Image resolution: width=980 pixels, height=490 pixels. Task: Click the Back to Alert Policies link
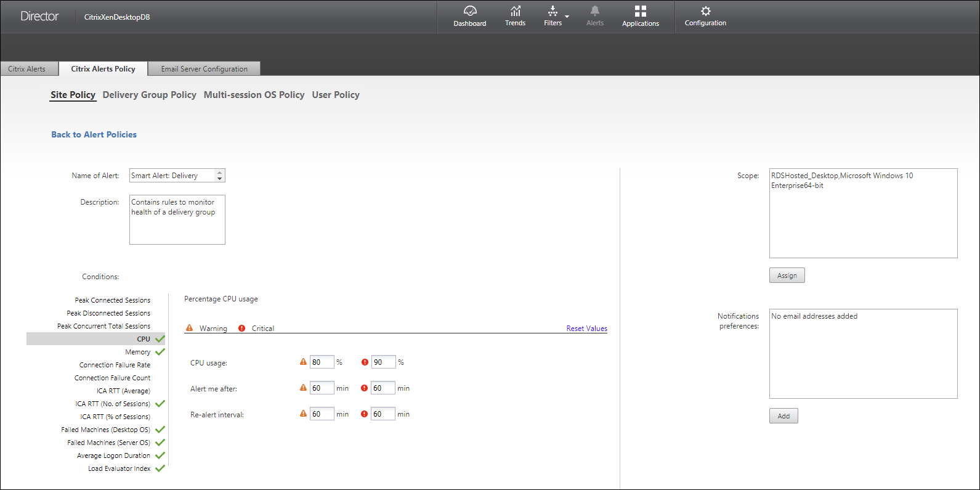click(94, 134)
